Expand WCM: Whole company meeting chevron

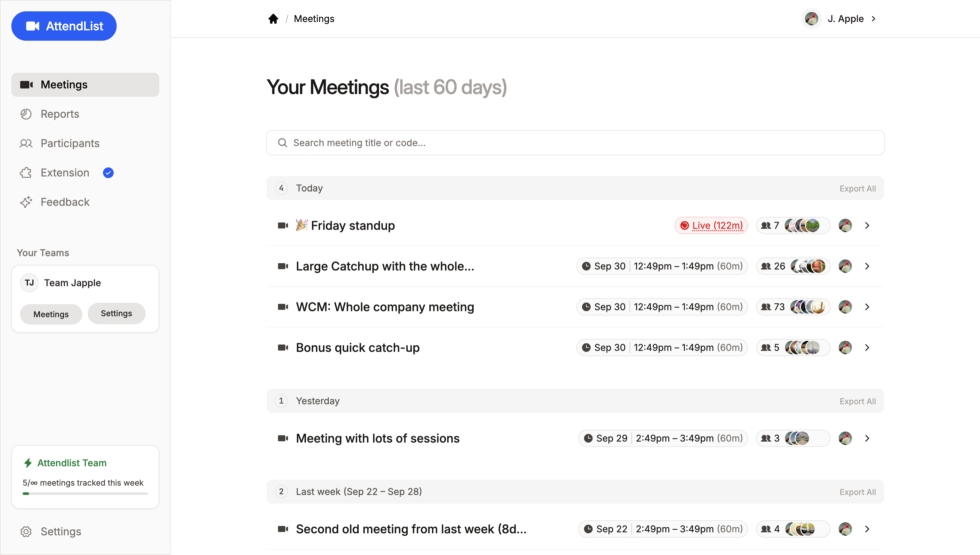coord(867,307)
